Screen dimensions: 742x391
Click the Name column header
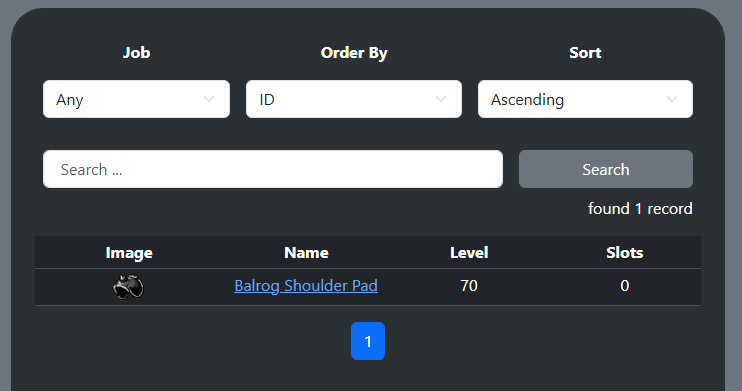click(x=306, y=253)
